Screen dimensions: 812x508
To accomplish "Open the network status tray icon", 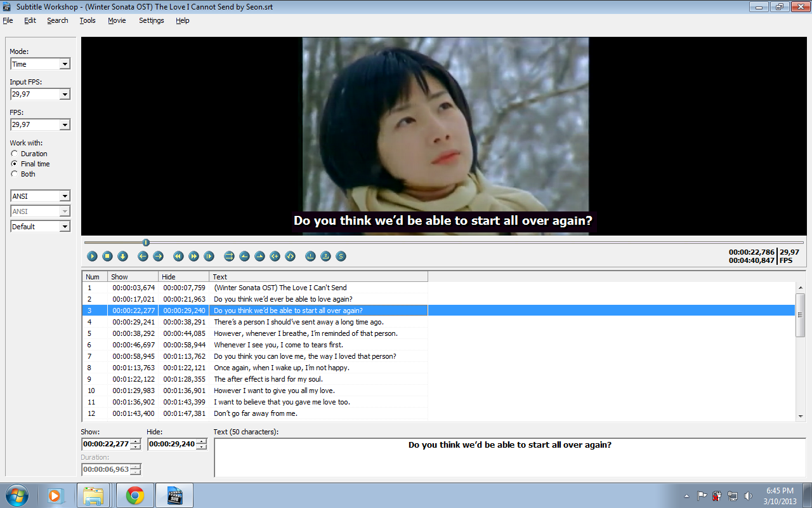I will (x=733, y=496).
